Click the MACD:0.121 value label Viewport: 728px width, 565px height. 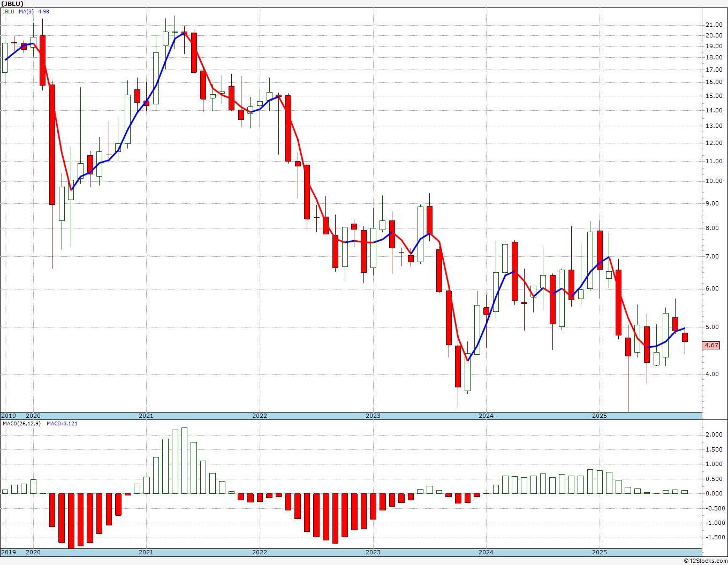pos(62,424)
